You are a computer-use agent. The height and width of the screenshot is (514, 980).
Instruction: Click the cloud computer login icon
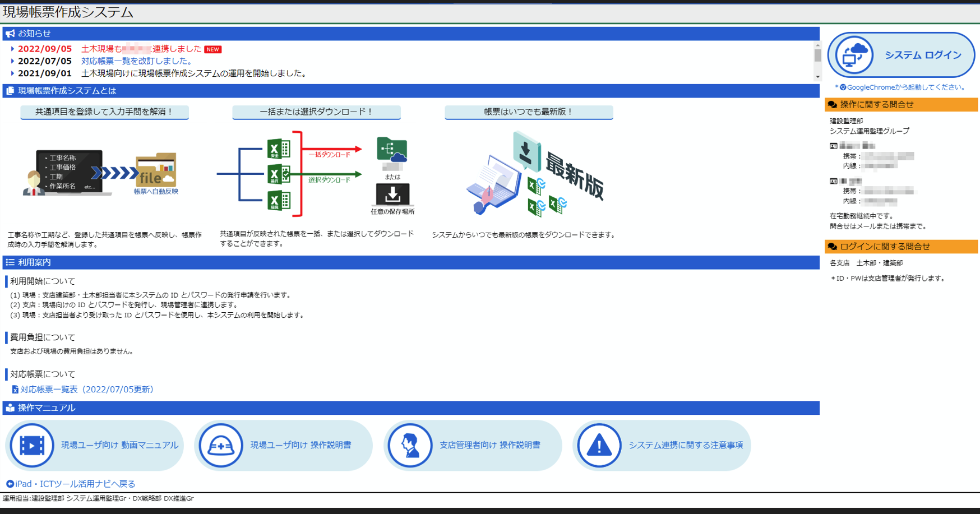(854, 55)
